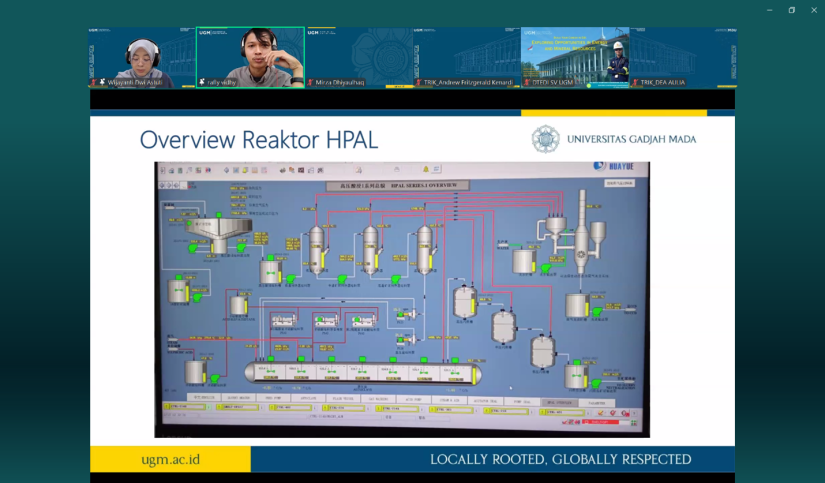Viewport: 825px width, 483px height.
Task: Minimize the meeting window
Action: (770, 10)
